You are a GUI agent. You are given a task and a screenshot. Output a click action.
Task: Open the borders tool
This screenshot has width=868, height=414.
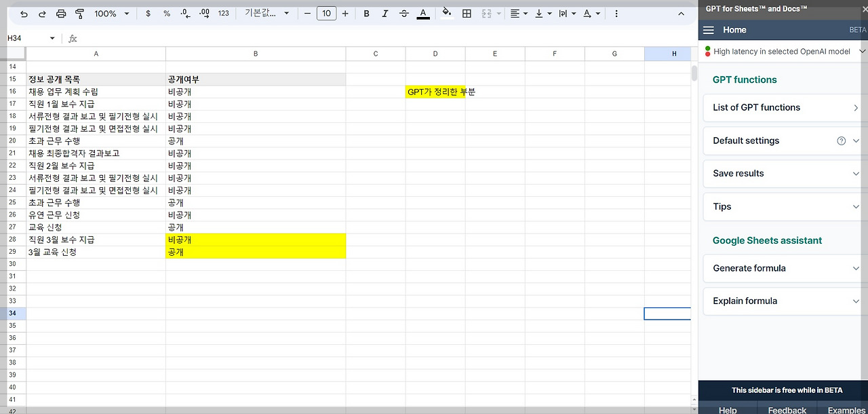(467, 14)
